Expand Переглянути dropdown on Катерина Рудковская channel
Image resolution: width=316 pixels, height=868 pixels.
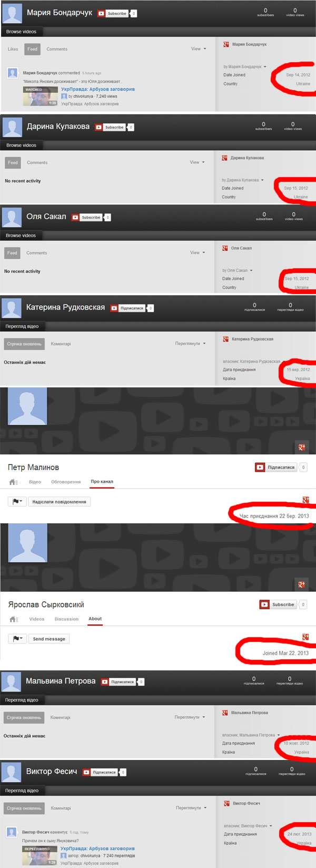click(x=190, y=344)
